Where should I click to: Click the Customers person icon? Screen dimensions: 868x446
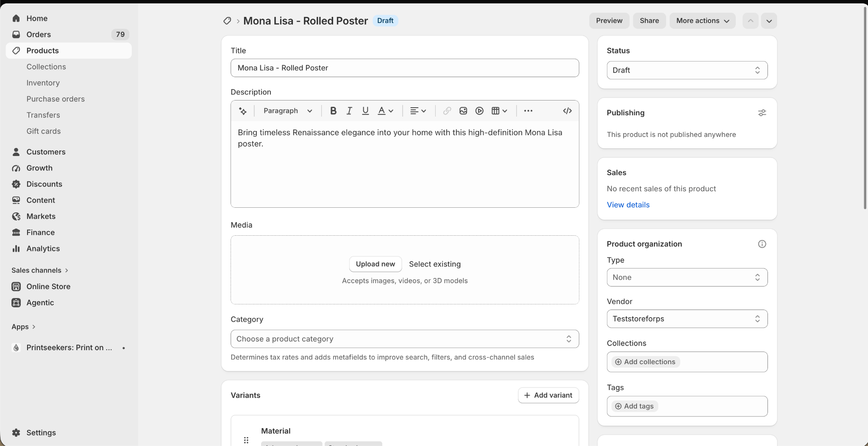pyautogui.click(x=16, y=152)
